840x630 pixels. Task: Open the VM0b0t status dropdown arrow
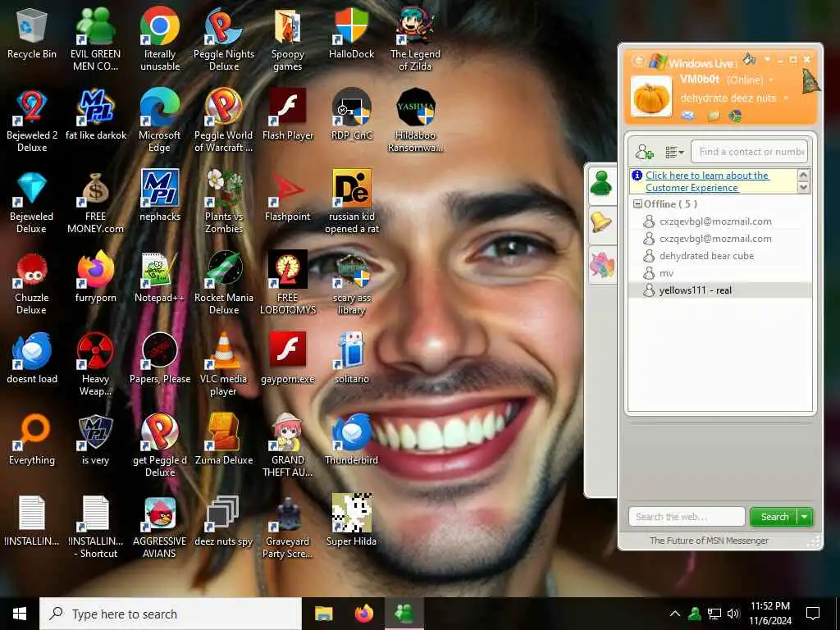pyautogui.click(x=771, y=80)
